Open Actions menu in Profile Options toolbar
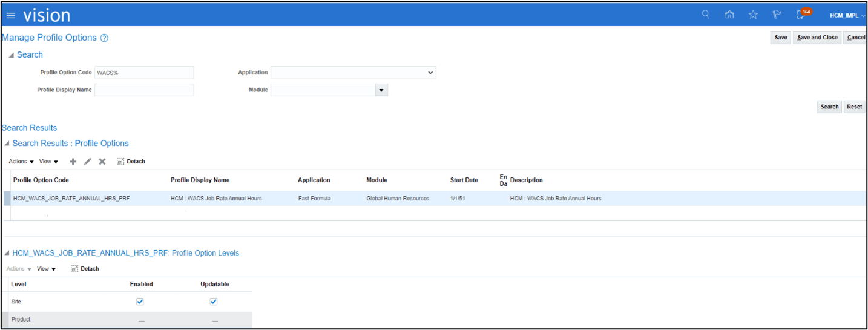This screenshot has width=868, height=330. 21,162
